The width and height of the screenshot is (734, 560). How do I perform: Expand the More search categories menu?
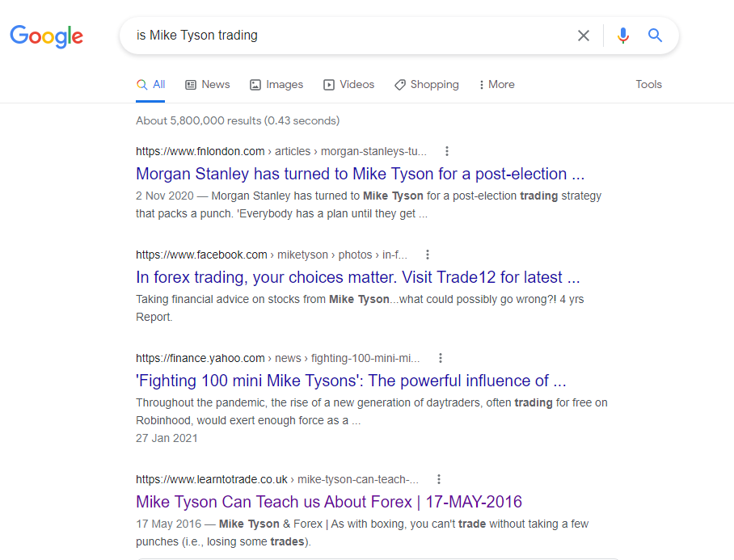pos(496,84)
